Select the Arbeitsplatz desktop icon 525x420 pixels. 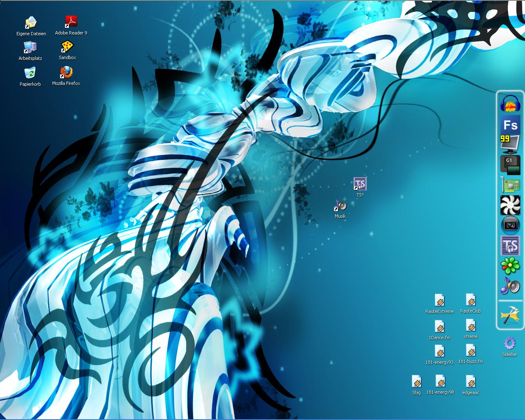[x=30, y=48]
